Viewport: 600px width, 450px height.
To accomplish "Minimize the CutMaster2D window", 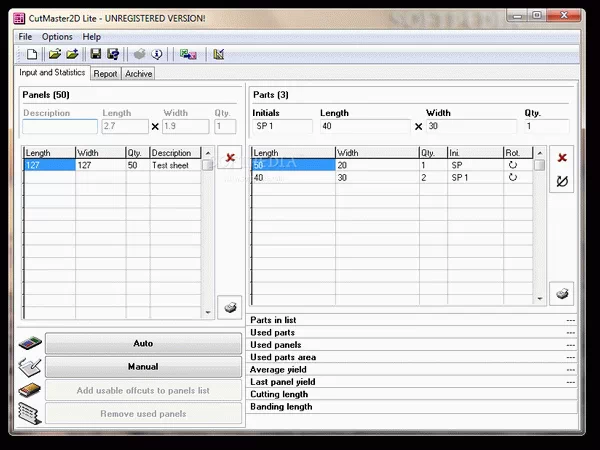I will 518,16.
